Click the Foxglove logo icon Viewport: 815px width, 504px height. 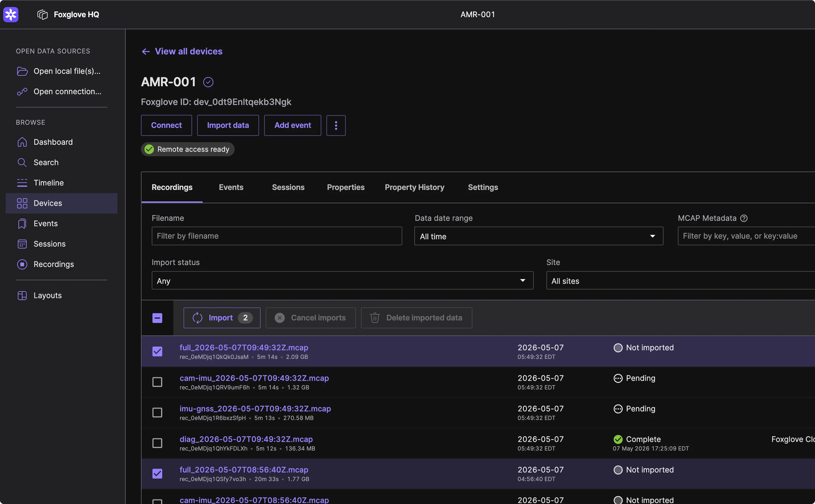[11, 15]
